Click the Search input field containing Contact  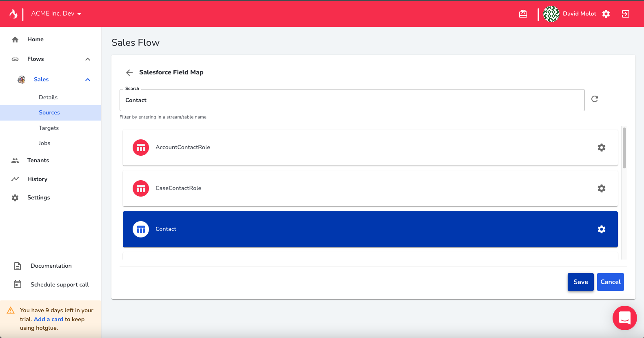coord(352,100)
